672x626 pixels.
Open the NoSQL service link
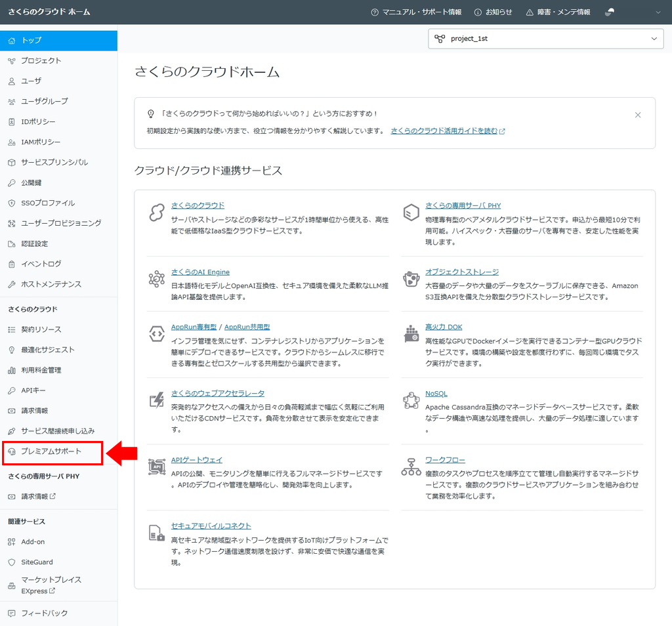click(436, 394)
